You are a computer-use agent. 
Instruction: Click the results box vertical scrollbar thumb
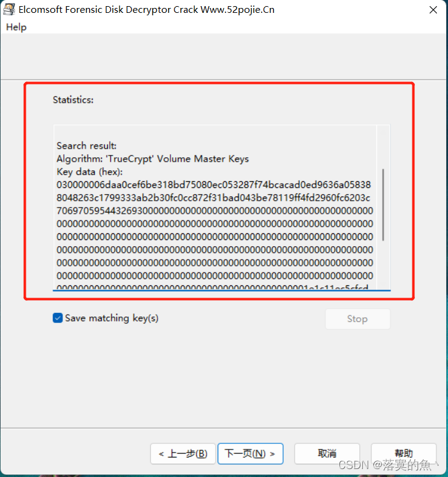coord(383,205)
